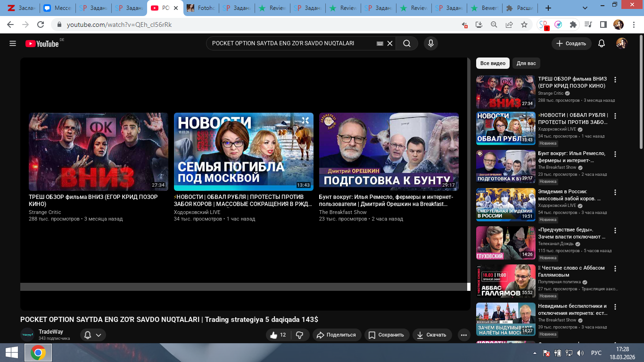Viewport: 644px width, 362px height.
Task: Open more actions menu under video
Action: (464, 335)
